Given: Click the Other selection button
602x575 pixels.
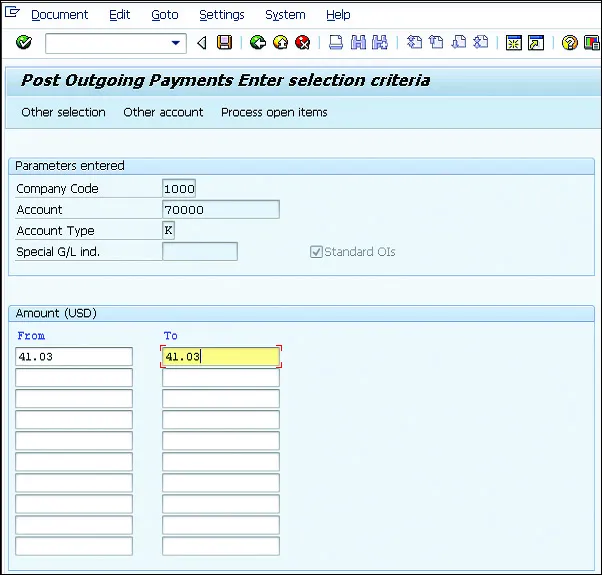Looking at the screenshot, I should click(63, 112).
